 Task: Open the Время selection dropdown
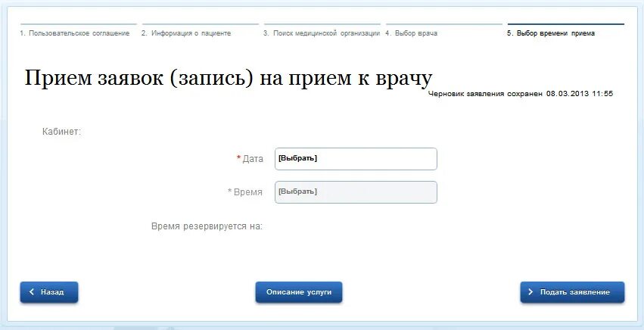coord(356,192)
